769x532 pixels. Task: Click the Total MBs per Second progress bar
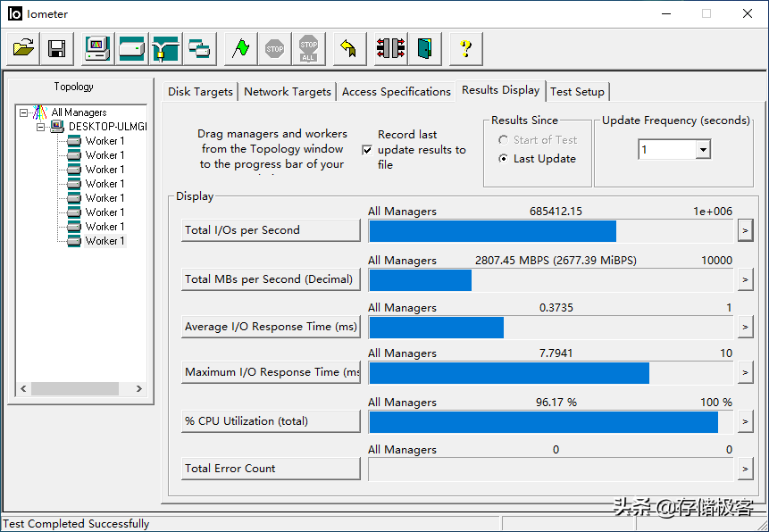click(551, 280)
